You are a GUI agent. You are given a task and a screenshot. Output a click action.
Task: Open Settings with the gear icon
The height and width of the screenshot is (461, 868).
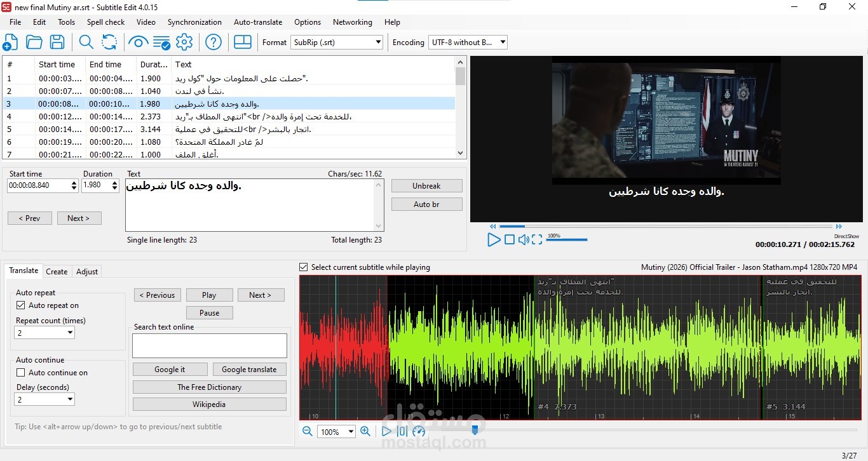tap(184, 43)
